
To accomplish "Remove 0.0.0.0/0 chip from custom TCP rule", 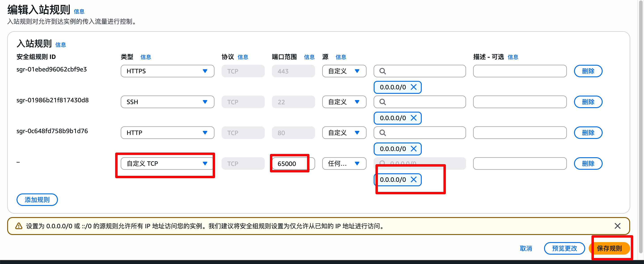I will click(x=413, y=180).
